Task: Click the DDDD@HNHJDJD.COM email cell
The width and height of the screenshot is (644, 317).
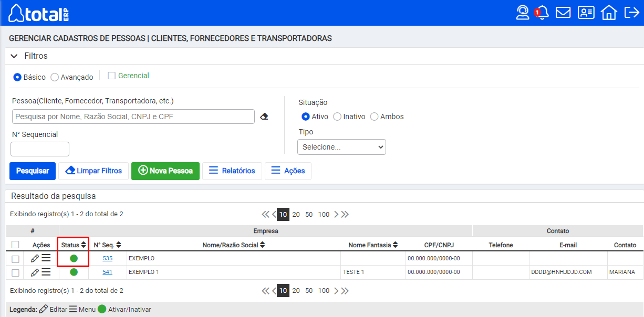Action: [x=568, y=272]
